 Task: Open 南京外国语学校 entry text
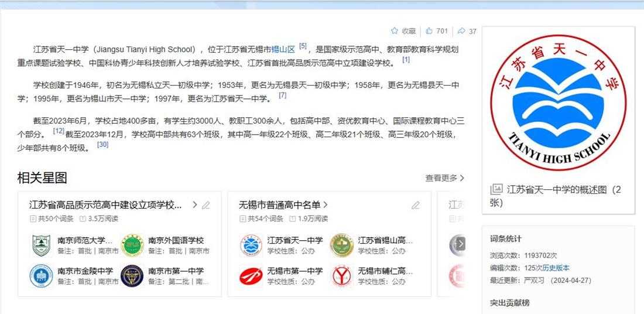[176, 240]
